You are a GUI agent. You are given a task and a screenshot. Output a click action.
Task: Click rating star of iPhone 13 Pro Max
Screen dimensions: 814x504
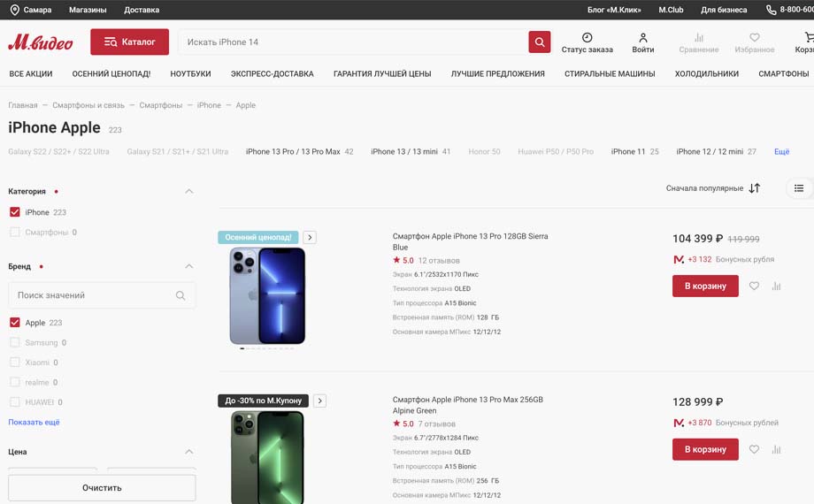[x=396, y=424]
